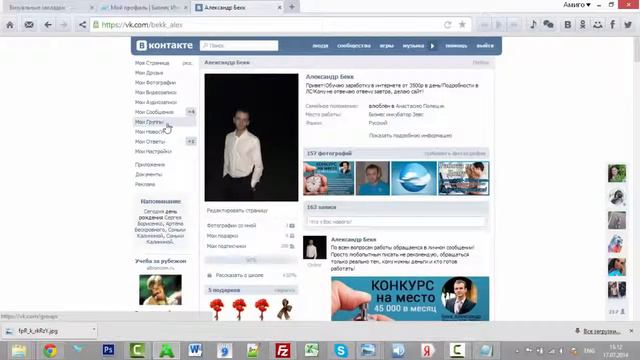Open the dropdown arrow of downloaded jpg file
This screenshot has width=640, height=360.
point(93,329)
